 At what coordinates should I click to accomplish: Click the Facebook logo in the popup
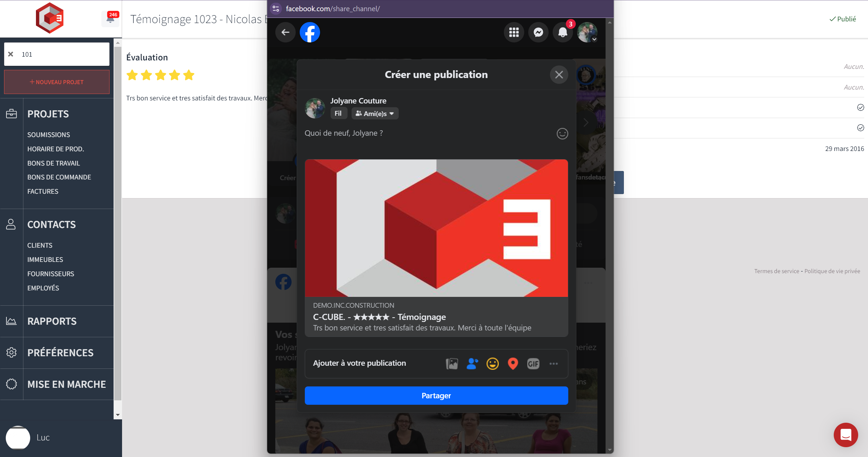310,32
